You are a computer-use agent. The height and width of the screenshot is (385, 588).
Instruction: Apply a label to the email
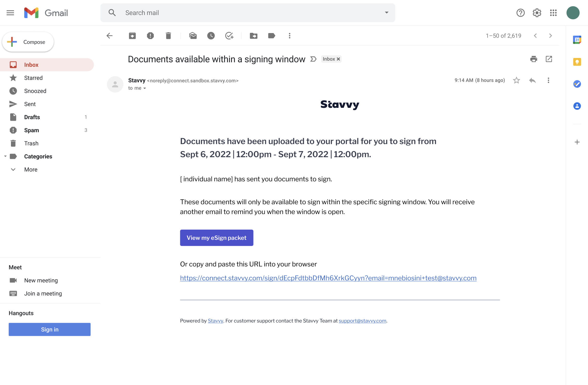coord(271,36)
